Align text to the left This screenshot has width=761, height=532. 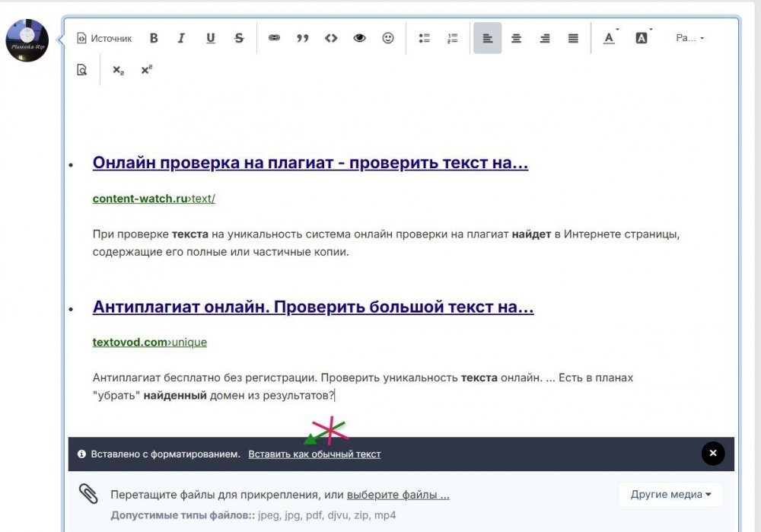(x=488, y=38)
